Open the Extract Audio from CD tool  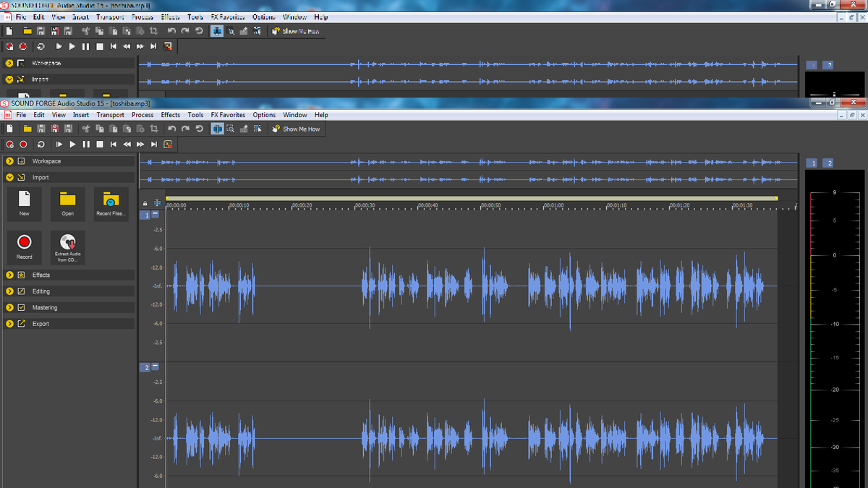[67, 247]
